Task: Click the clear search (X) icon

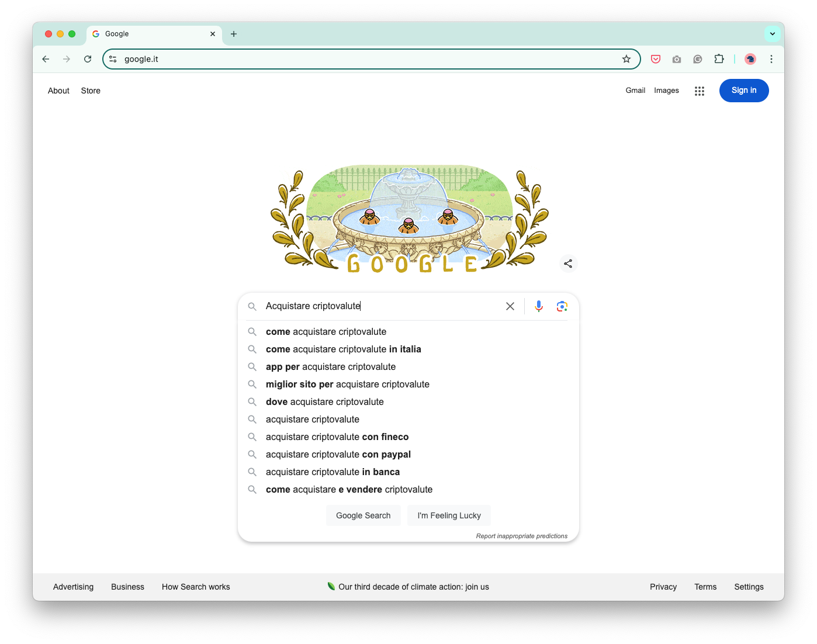Action: pos(510,306)
